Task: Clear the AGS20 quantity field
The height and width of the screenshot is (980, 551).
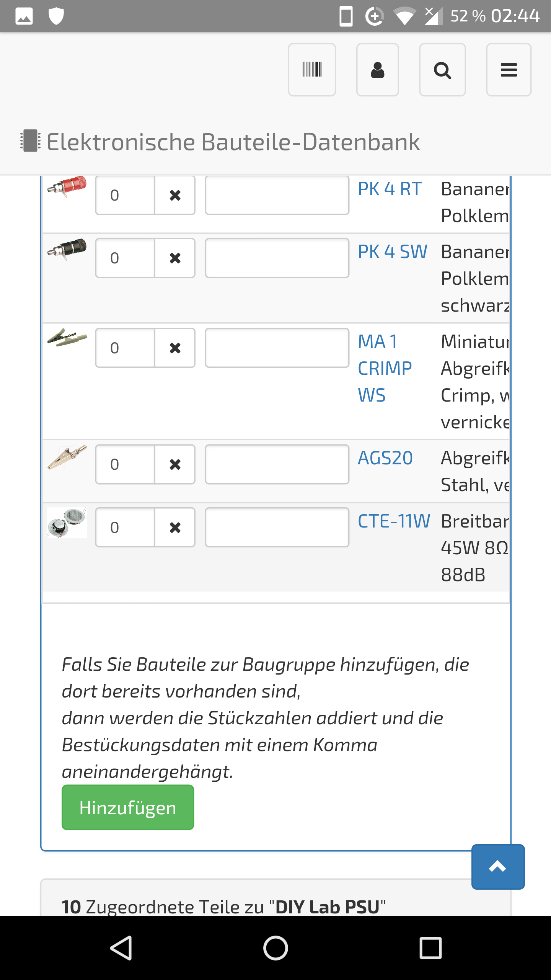Action: (x=175, y=464)
